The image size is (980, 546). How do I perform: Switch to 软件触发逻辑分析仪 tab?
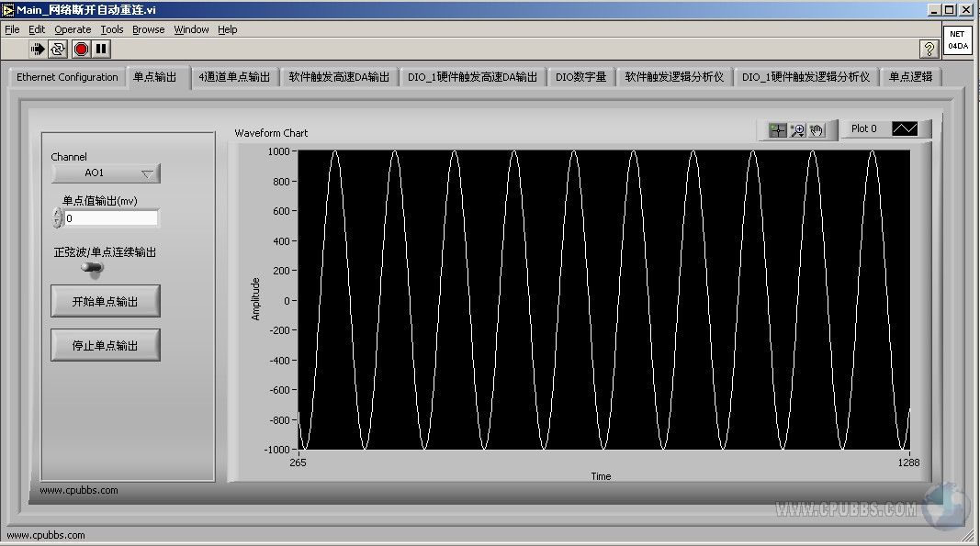pos(674,77)
